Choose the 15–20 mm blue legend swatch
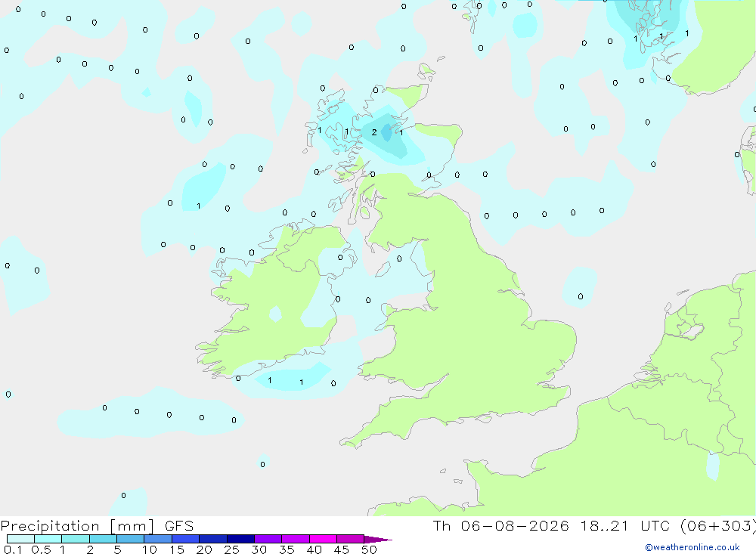 (186, 539)
